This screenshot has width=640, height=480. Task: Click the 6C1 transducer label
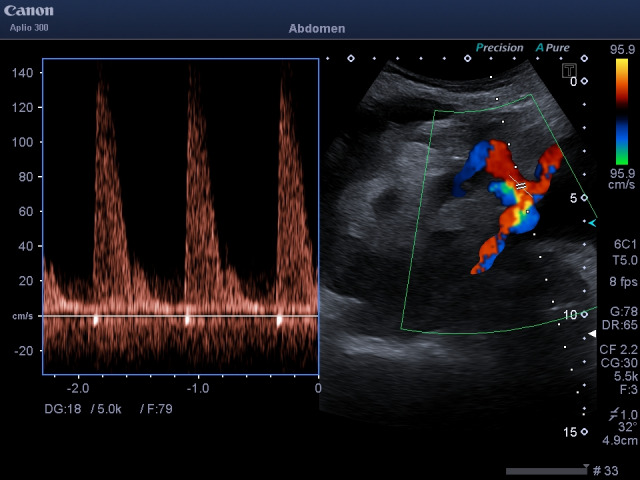(621, 243)
